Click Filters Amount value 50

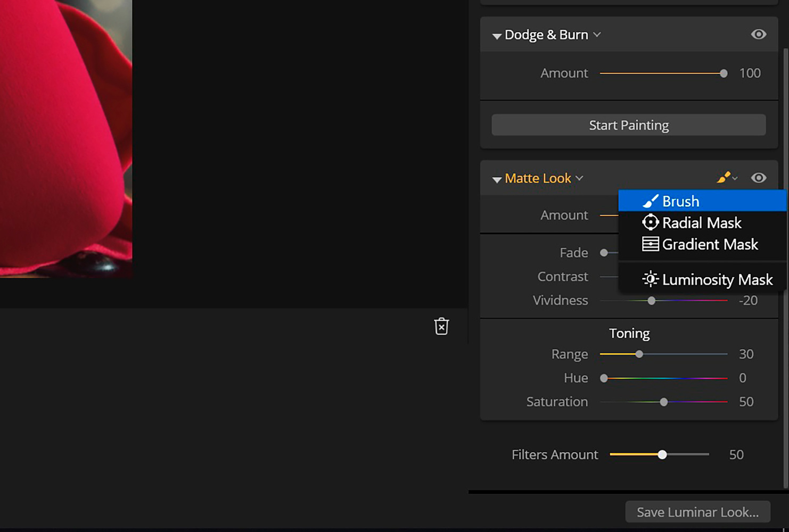736,455
